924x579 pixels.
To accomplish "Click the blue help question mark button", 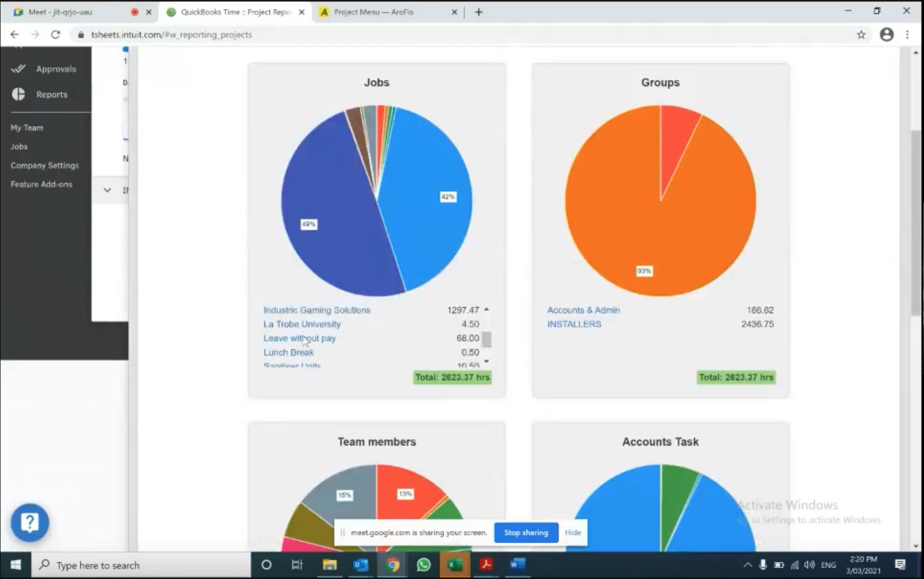I will click(30, 522).
